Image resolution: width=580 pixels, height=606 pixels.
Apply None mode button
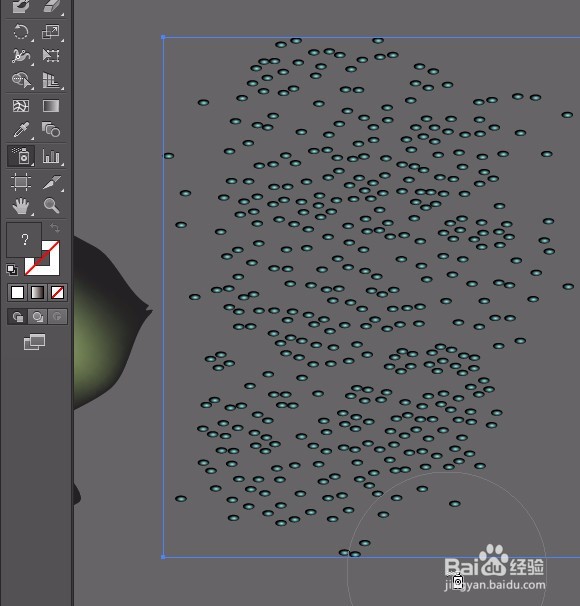coord(58,293)
